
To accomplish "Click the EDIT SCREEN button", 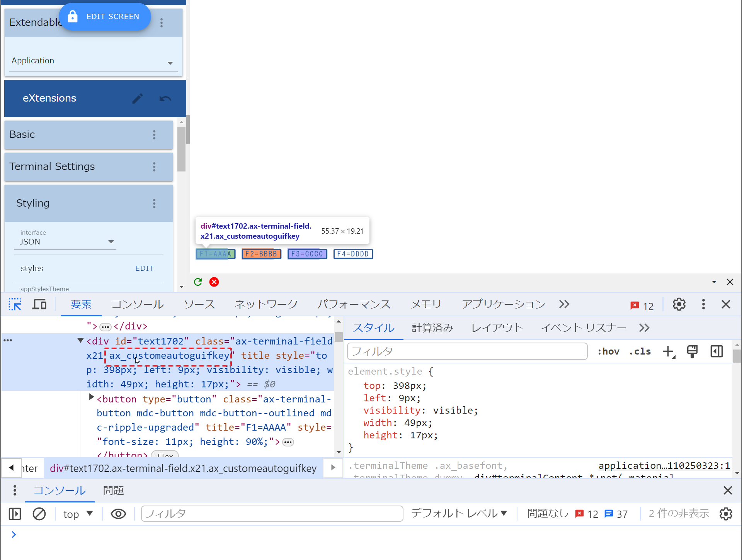I will (105, 17).
